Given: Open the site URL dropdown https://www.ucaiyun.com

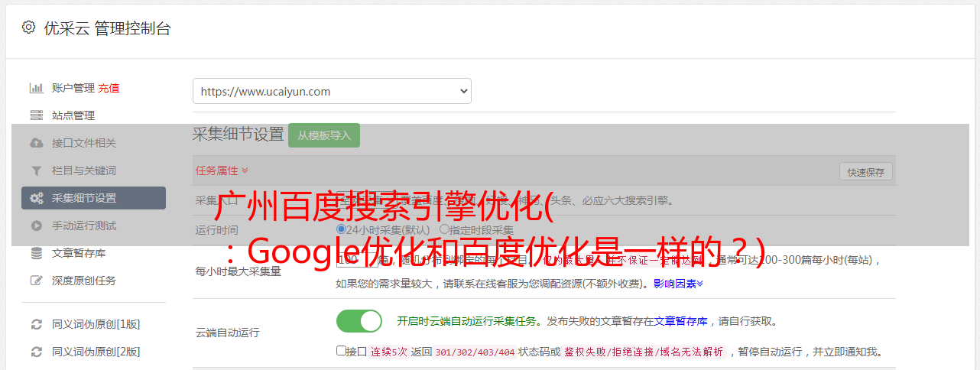Looking at the screenshot, I should coord(332,91).
